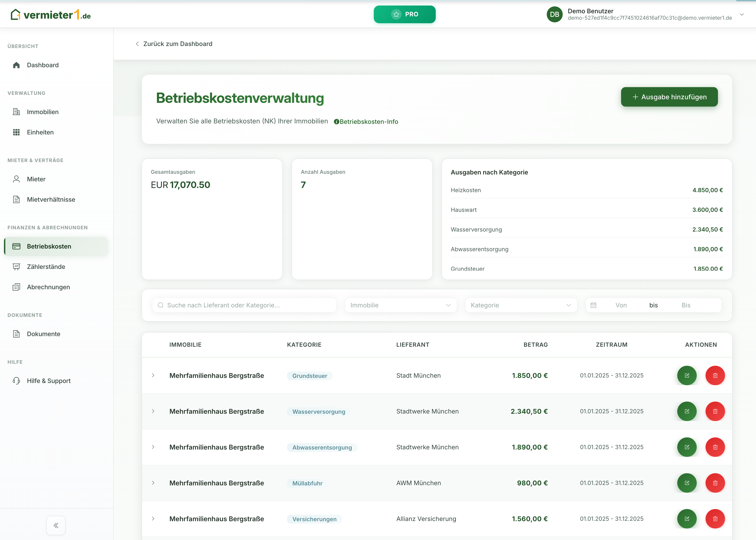Expand the Wasserversorgung expense row
Viewport: 756px width, 540px height.
click(153, 411)
